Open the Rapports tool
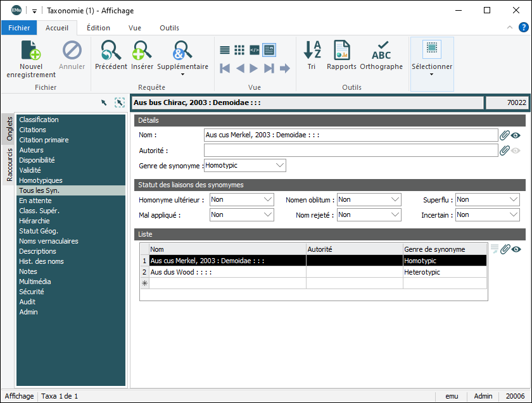 342,51
